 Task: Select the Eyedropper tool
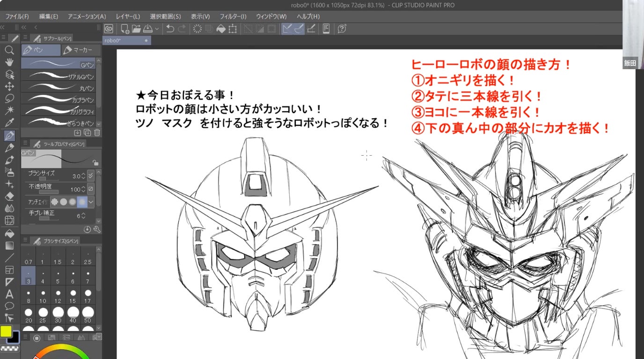tap(9, 123)
